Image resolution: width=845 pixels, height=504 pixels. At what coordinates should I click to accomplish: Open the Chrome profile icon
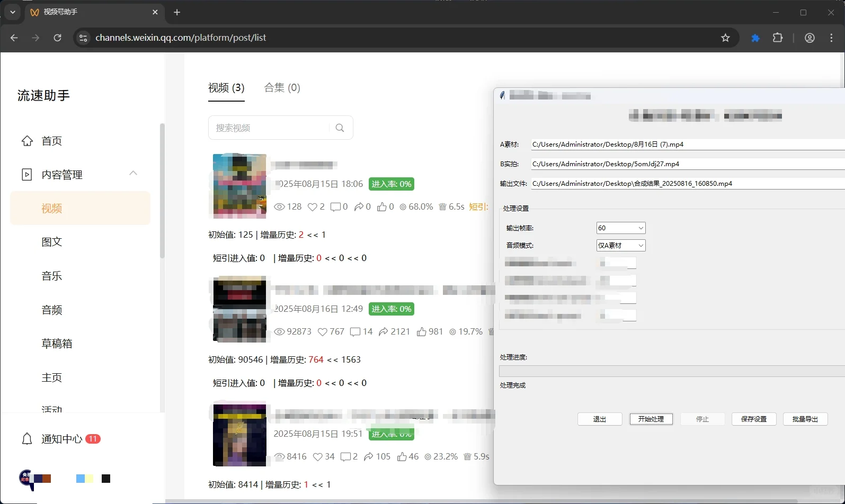(810, 38)
